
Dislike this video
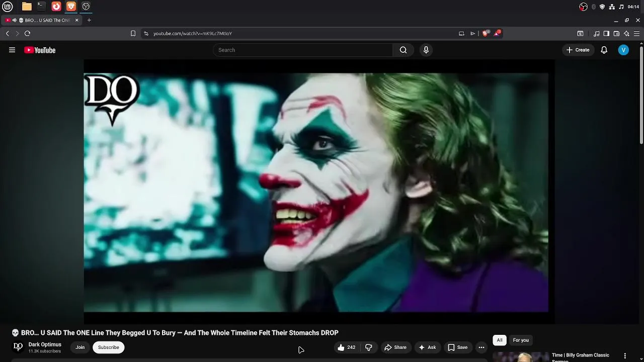point(369,347)
